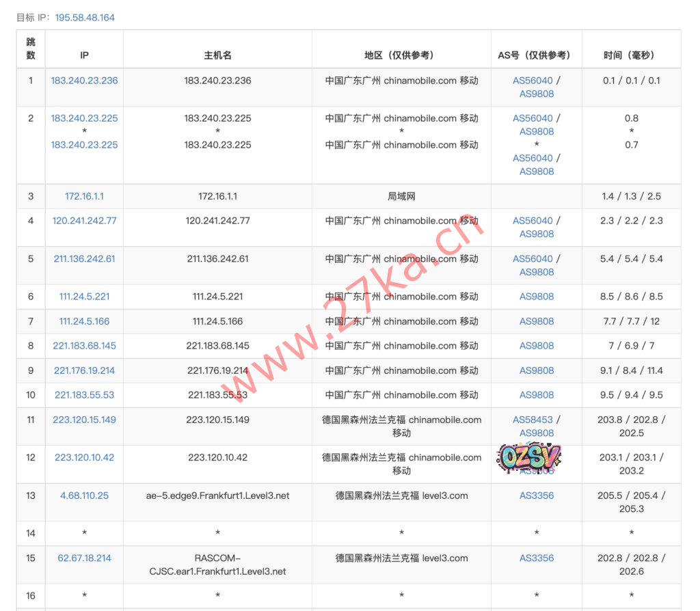Open blue IP link 223.120.10.42

pyautogui.click(x=84, y=457)
